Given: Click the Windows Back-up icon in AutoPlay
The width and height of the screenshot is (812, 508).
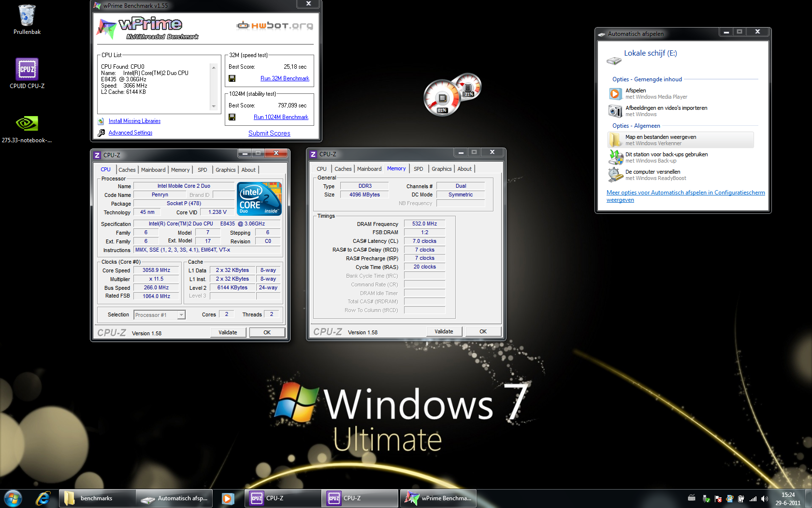Looking at the screenshot, I should pyautogui.click(x=615, y=157).
